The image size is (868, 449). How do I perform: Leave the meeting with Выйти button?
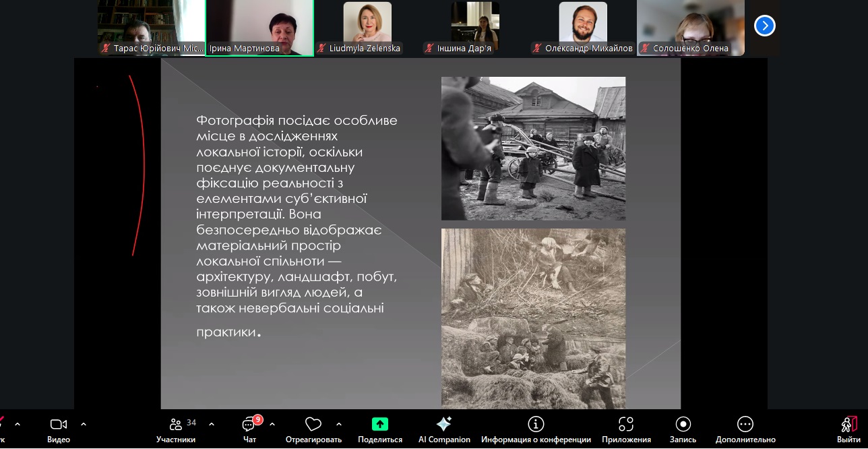coord(848,429)
